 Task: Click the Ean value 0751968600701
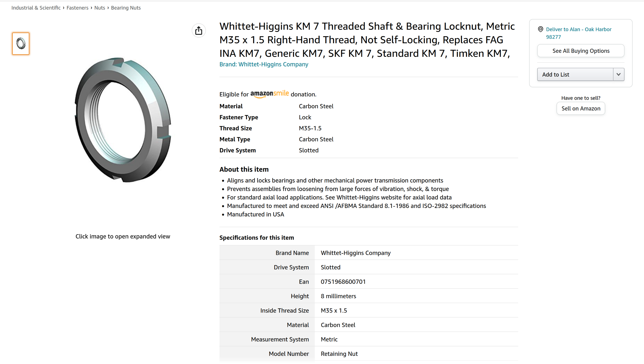pyautogui.click(x=343, y=282)
